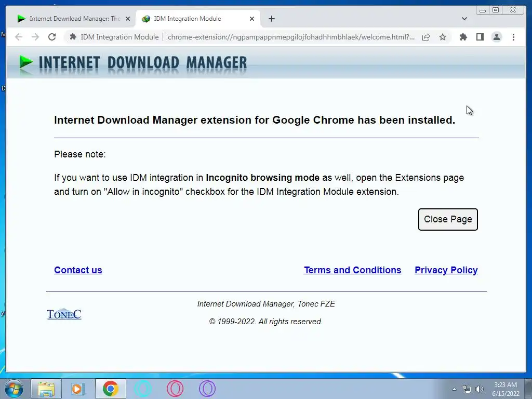Viewport: 532px width, 399px height.
Task: Click the Internet Download Manager header logo
Action: (132, 63)
